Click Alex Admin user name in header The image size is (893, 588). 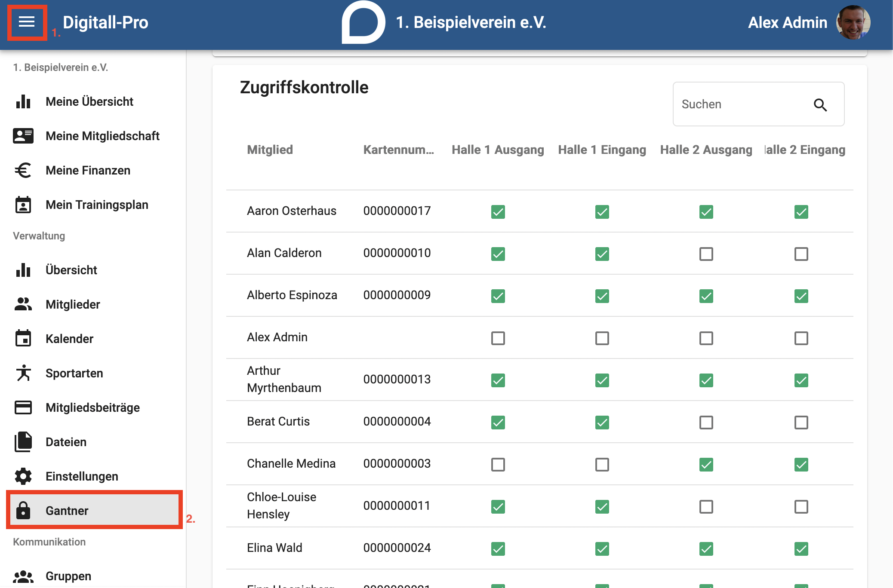[x=788, y=22]
